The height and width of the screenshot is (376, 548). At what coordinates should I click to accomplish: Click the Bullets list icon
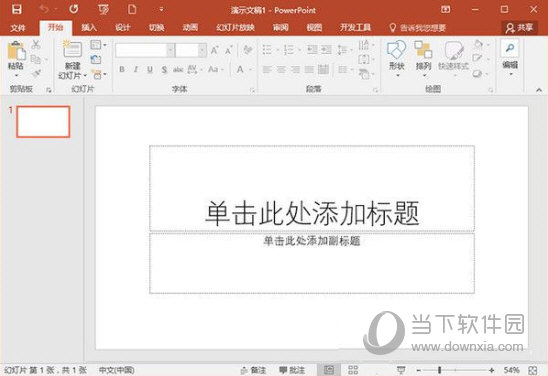tap(267, 50)
